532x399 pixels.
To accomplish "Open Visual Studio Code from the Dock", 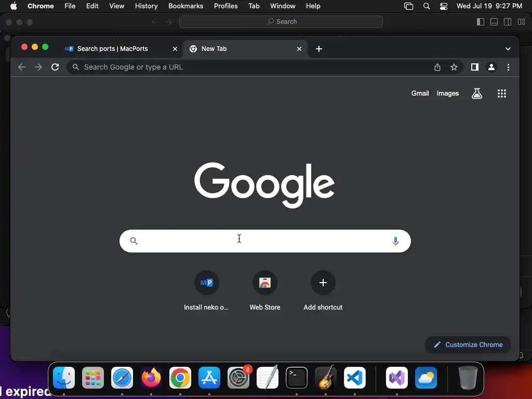I will point(355,378).
